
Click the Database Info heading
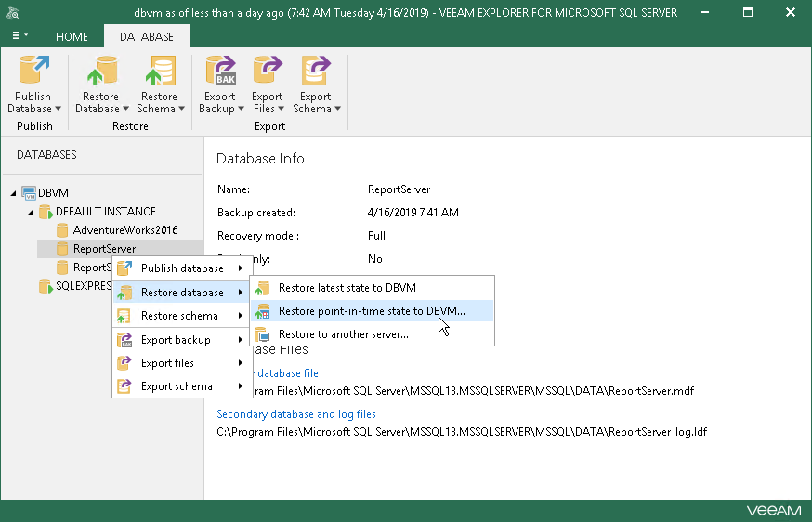point(260,159)
